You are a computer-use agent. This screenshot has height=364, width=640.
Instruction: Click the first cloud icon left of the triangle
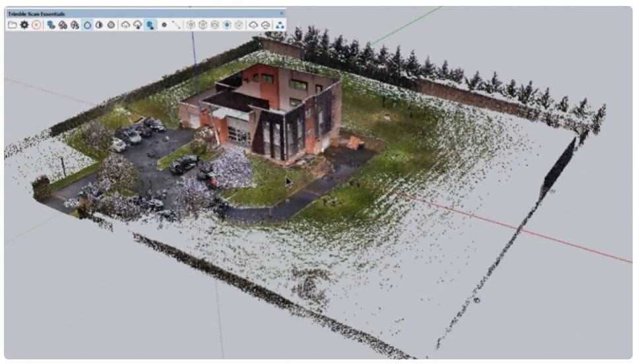[x=253, y=25]
